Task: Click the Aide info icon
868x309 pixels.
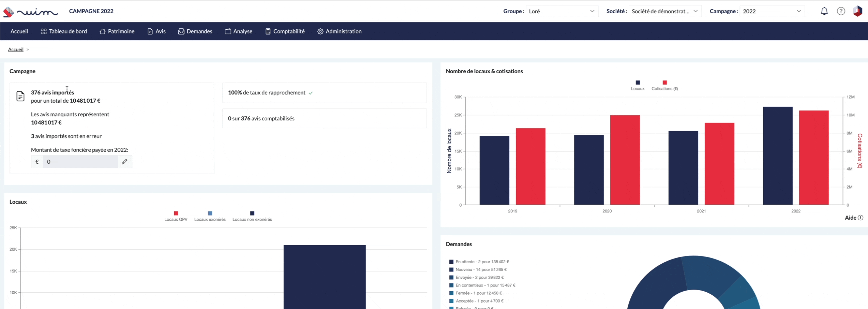Action: [860, 218]
